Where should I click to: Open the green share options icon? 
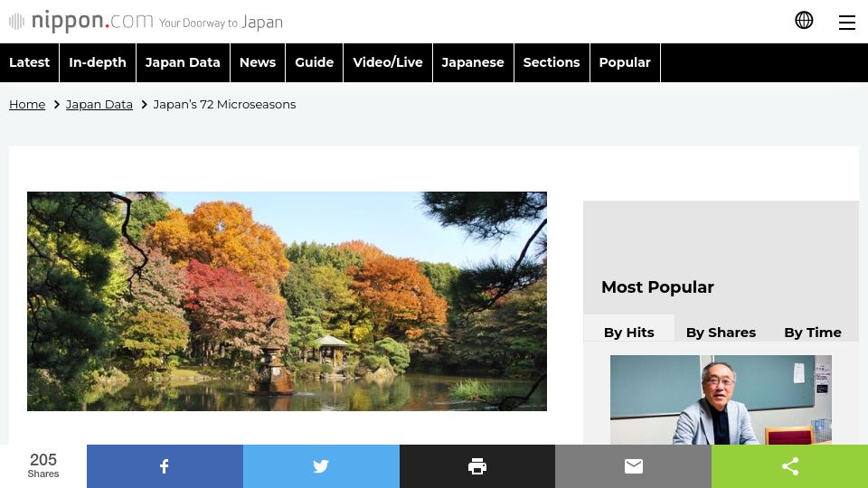tap(789, 466)
